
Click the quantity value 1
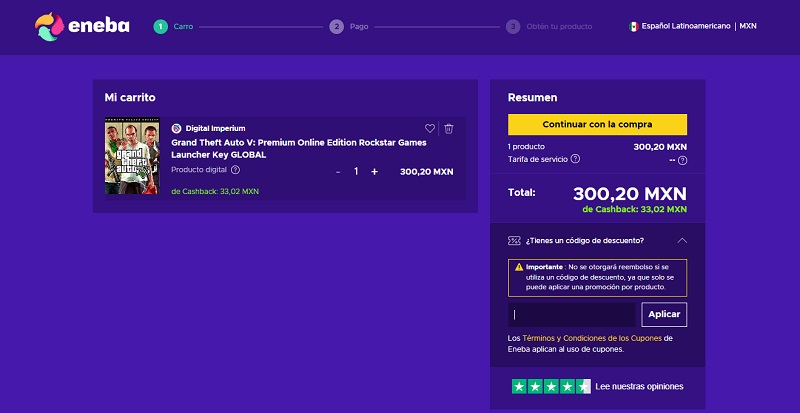click(356, 172)
